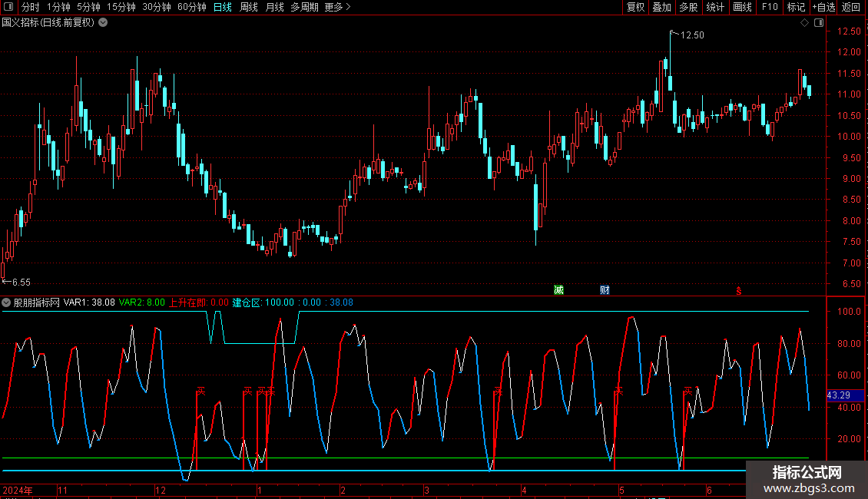
Task: Add stock to 自选 watchlist
Action: [x=823, y=7]
